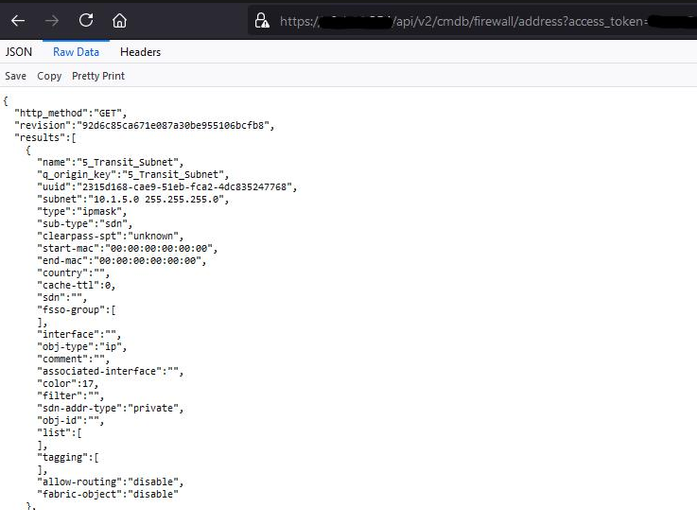Click the "obj-type":"ip" line
This screenshot has height=510, width=697.
tap(82, 347)
